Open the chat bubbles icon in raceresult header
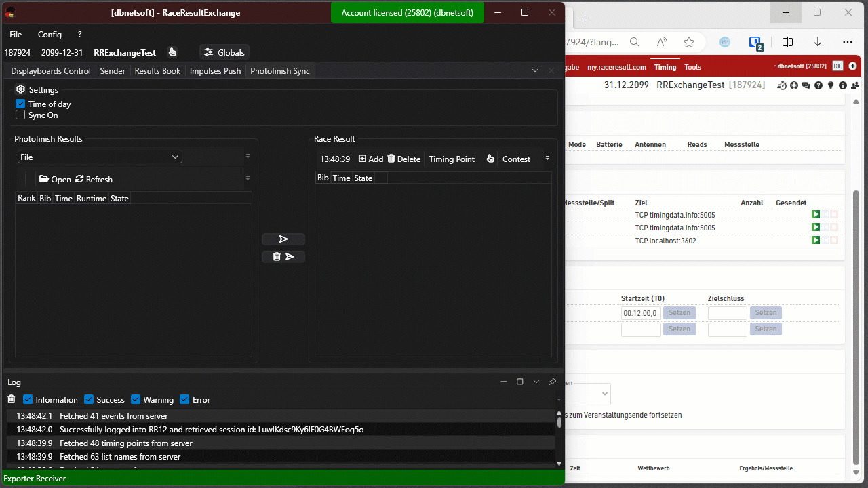Viewport: 868px width, 488px height. 806,85
